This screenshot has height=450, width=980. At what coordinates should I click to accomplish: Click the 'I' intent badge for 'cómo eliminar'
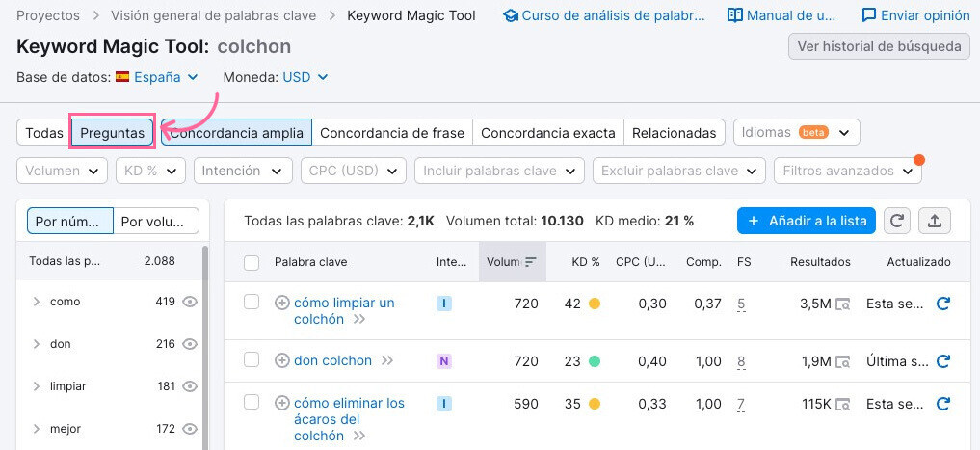pyautogui.click(x=444, y=404)
